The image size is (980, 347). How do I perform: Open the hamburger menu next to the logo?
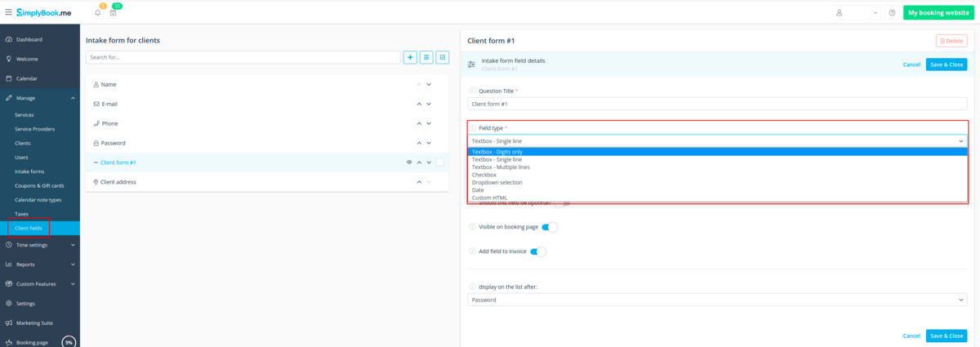tap(8, 12)
